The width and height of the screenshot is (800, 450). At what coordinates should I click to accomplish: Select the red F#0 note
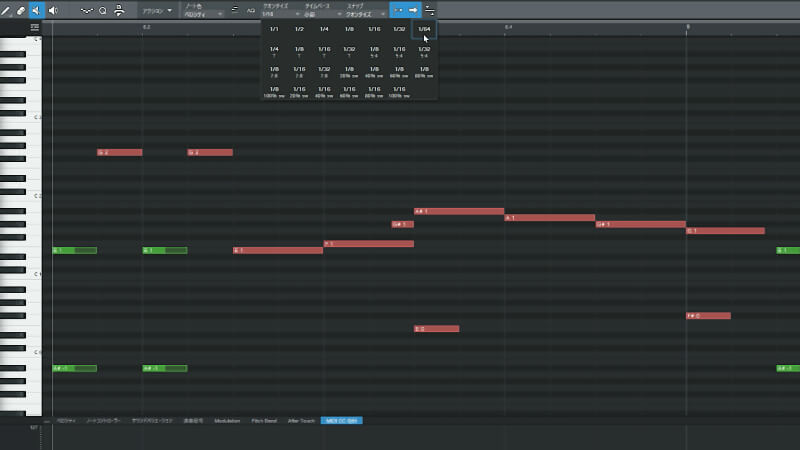708,316
